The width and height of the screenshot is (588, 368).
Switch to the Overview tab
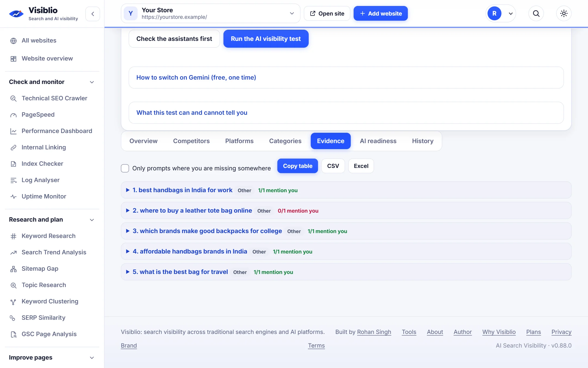143,141
